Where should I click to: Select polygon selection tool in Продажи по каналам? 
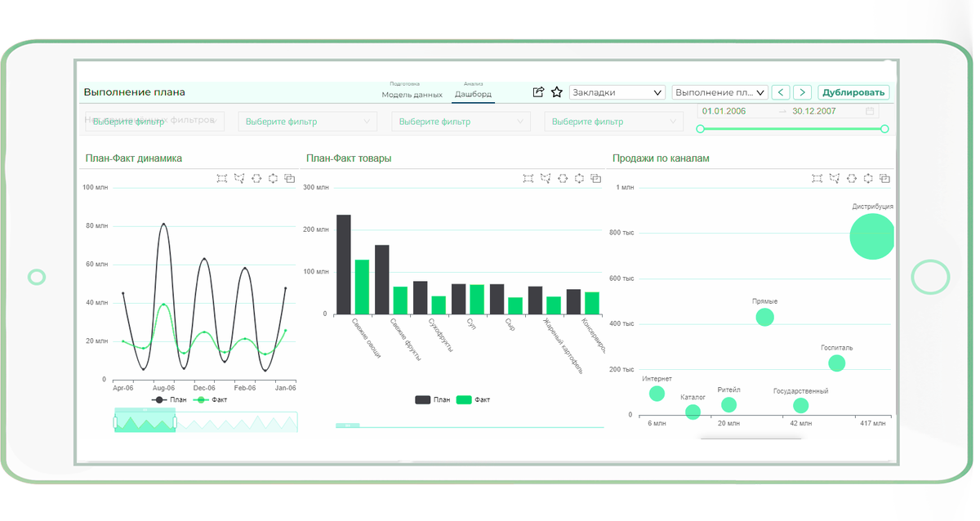click(834, 178)
